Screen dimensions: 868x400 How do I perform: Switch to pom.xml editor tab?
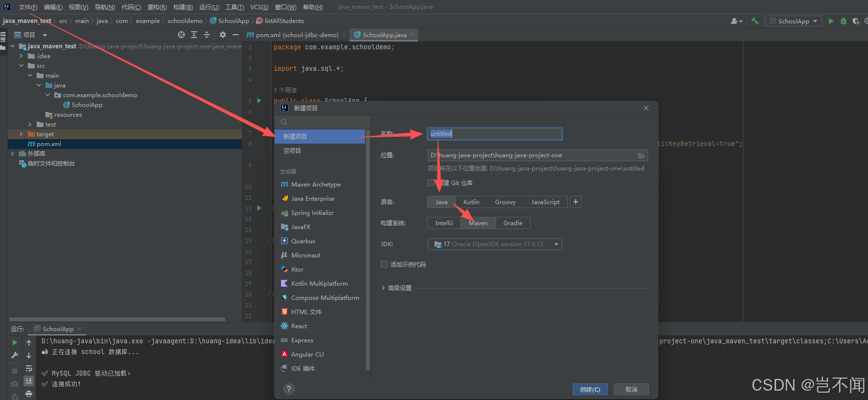click(x=296, y=35)
